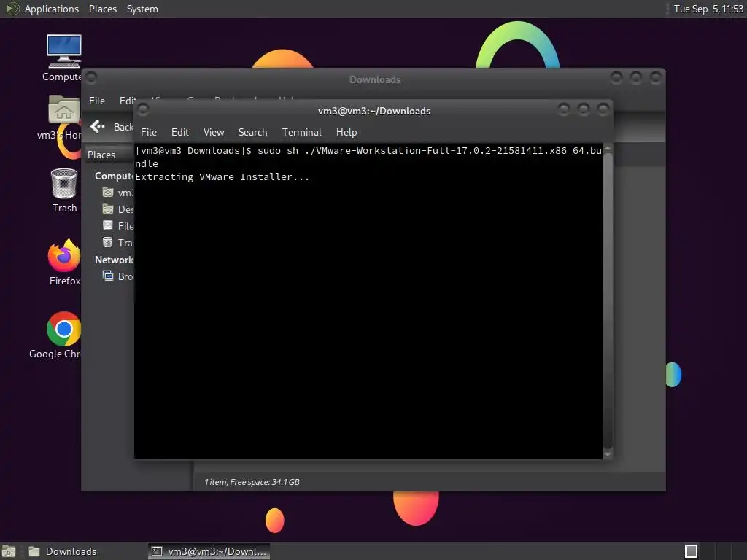Image resolution: width=747 pixels, height=560 pixels.
Task: Open File menu of Downloads window
Action: 97,101
